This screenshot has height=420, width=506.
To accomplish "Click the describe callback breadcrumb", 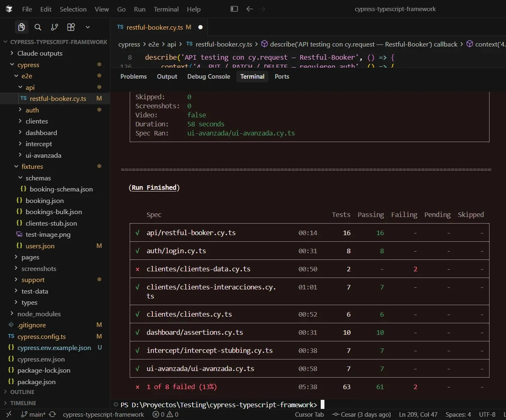I will point(359,44).
